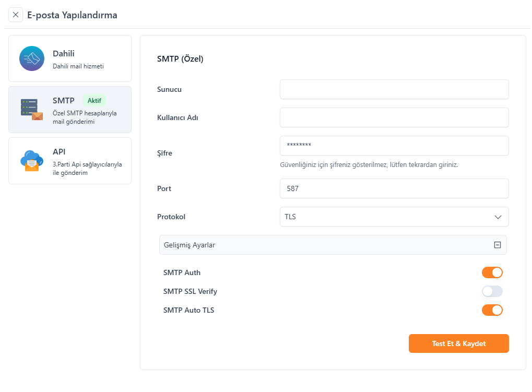This screenshot has width=532, height=392.
Task: Click the Port field showing 587
Action: pyautogui.click(x=394, y=188)
